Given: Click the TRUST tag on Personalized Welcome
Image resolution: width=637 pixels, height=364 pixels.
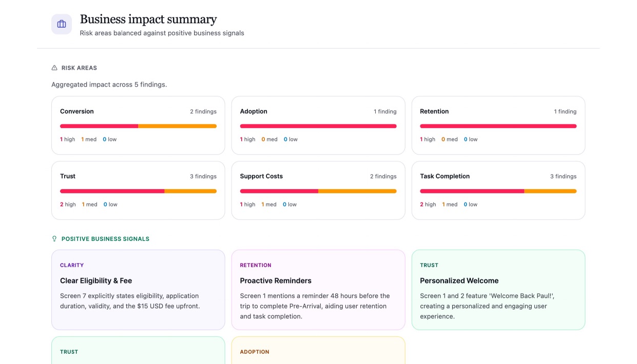Looking at the screenshot, I should point(429,266).
